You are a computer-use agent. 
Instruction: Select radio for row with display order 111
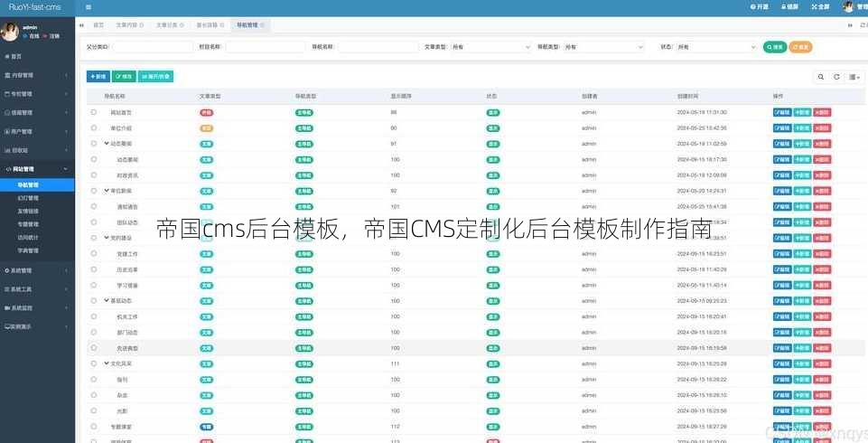tap(94, 363)
